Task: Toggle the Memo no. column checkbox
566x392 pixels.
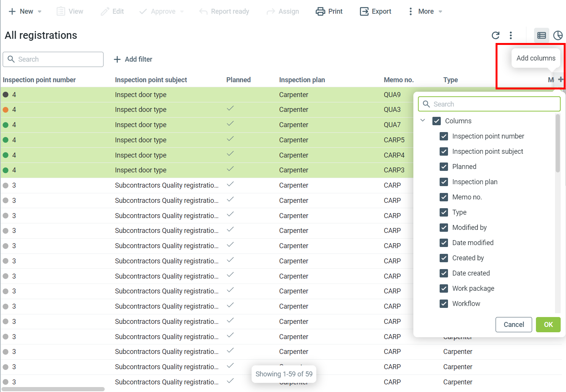Action: coord(444,197)
